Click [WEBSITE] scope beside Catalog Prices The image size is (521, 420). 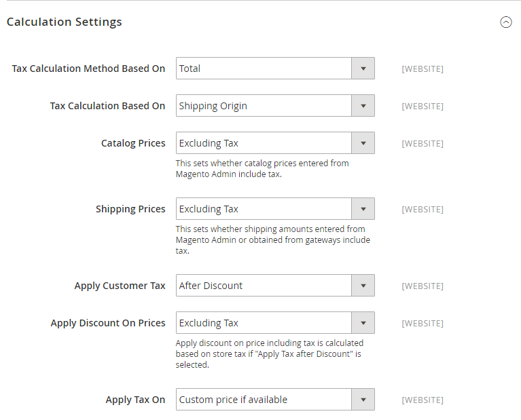[x=423, y=143]
